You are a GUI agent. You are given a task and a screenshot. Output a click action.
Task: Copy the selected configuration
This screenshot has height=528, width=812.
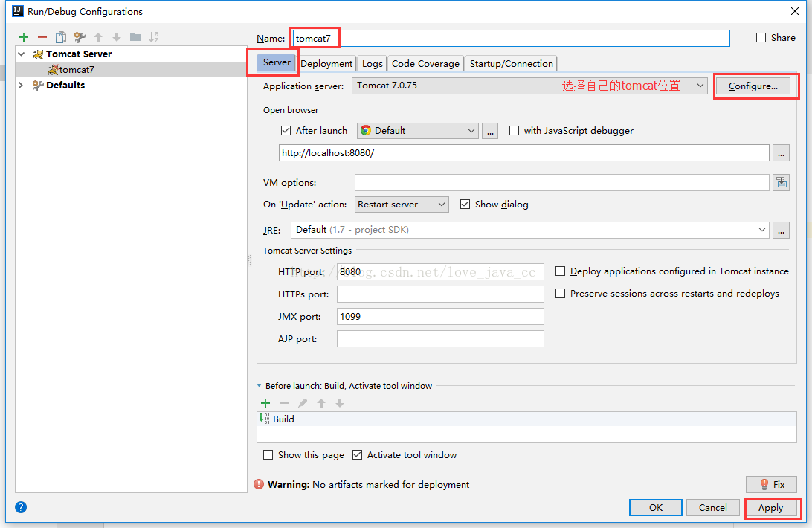click(60, 36)
